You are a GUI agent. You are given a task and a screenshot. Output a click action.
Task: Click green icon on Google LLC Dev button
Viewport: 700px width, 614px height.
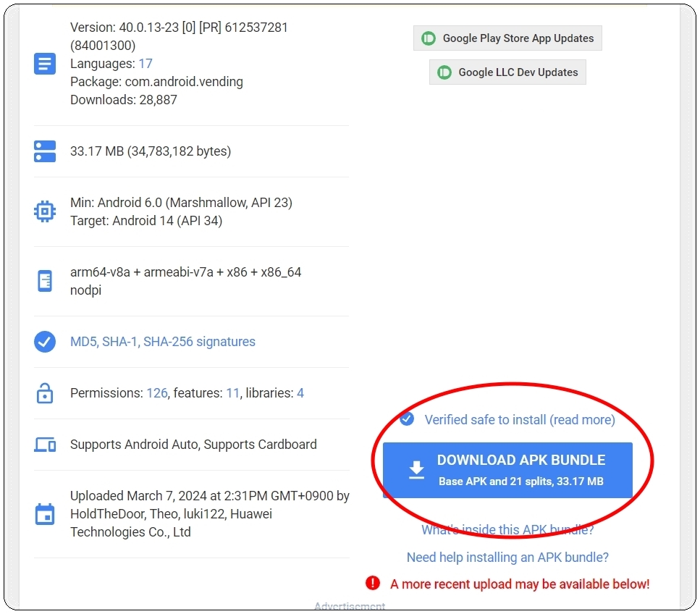(x=444, y=72)
